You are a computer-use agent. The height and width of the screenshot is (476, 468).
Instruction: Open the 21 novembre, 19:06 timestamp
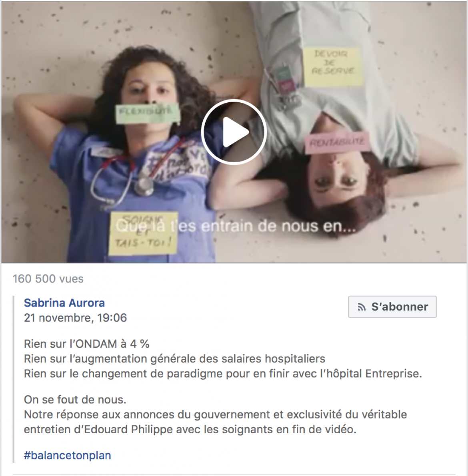point(75,318)
